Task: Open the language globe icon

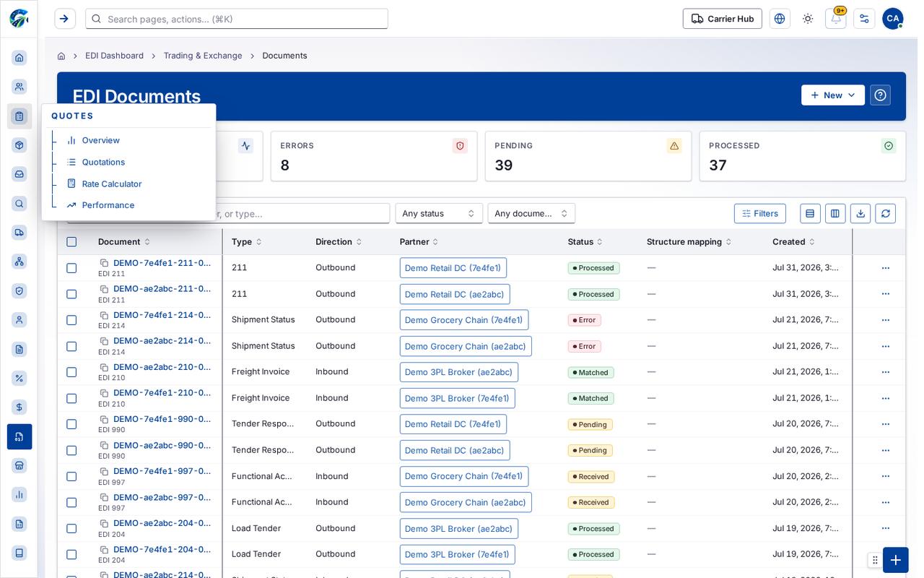Action: pos(780,19)
